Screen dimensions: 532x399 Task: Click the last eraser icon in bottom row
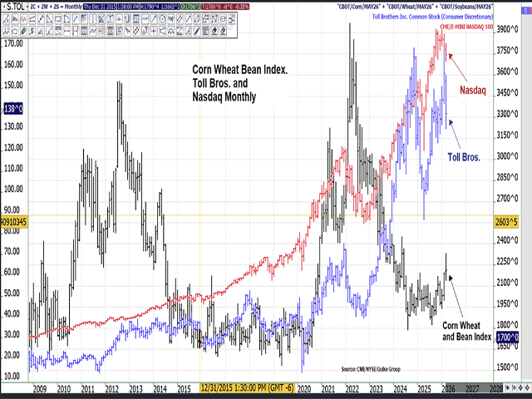(x=223, y=31)
